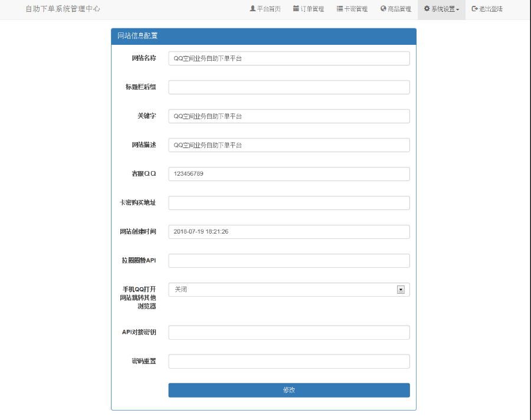Click the 密码重置 input field
The width and height of the screenshot is (531, 420).
point(289,361)
